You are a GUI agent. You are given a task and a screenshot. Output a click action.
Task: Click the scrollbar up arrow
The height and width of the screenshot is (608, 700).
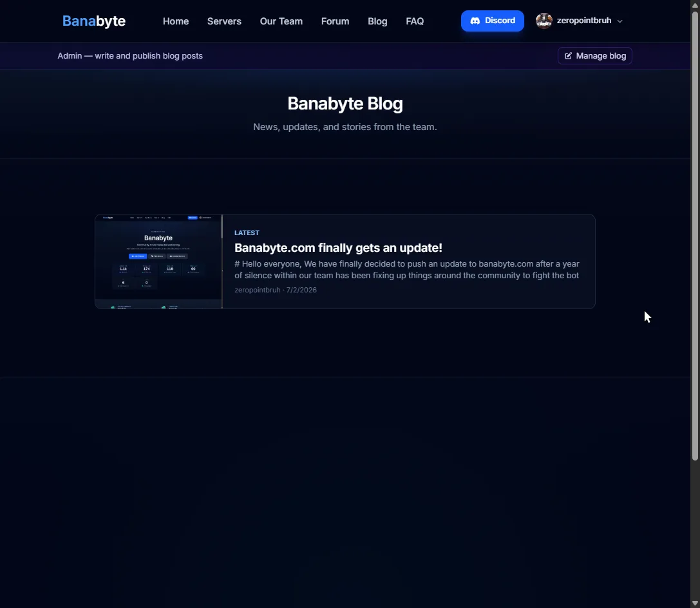(x=695, y=5)
